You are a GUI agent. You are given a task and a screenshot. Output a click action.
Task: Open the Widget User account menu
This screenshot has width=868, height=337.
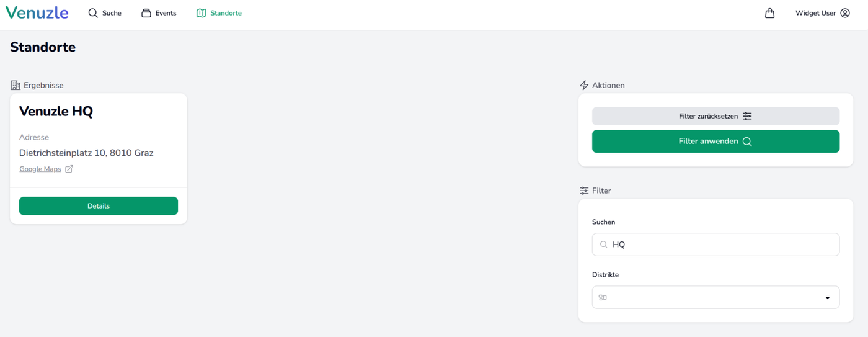point(822,13)
